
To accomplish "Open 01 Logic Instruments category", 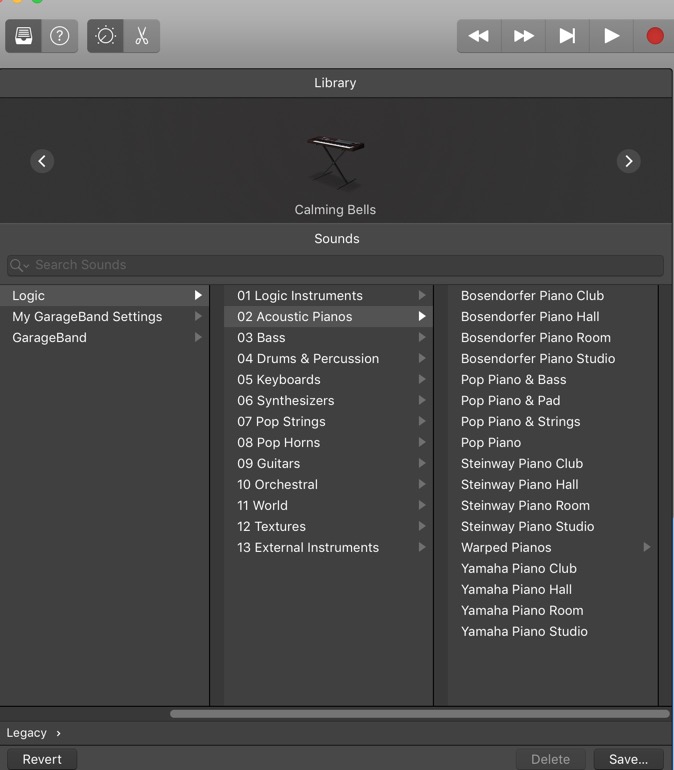I will point(328,296).
